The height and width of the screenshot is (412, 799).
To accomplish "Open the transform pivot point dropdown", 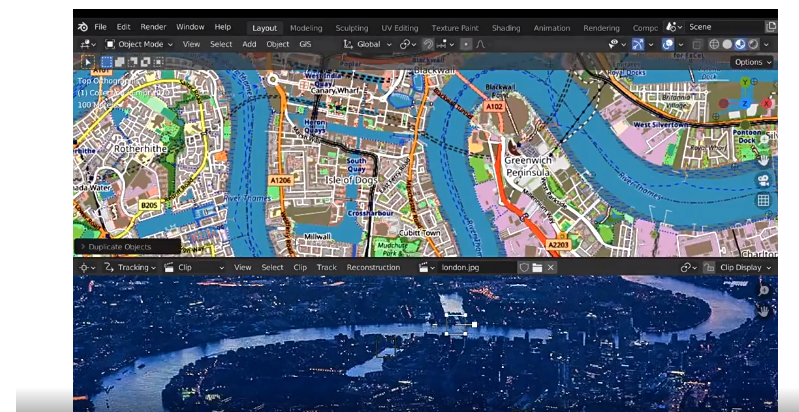I will click(408, 44).
